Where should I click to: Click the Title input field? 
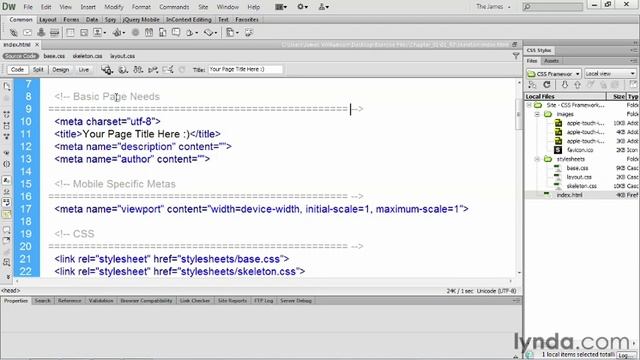click(245, 69)
